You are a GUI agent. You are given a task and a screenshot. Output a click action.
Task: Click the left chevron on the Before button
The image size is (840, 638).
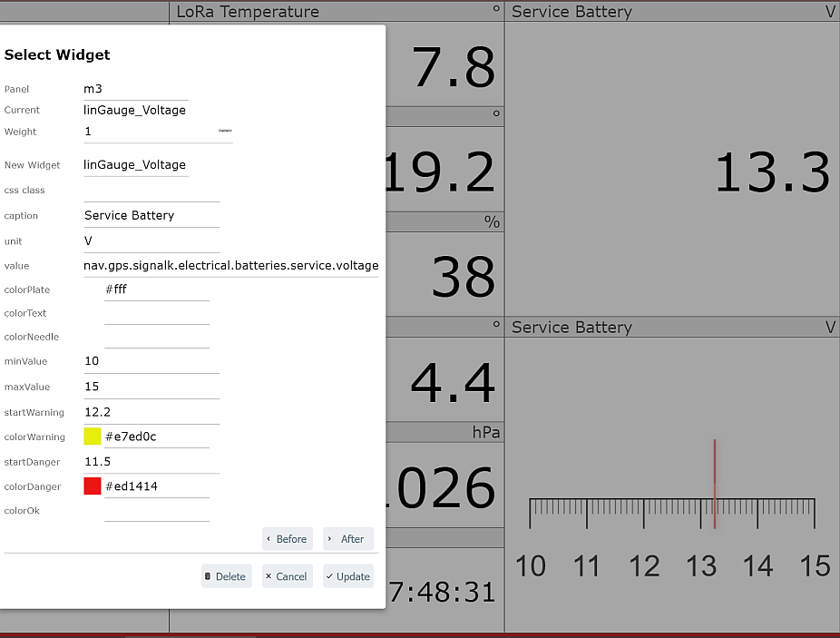coord(269,538)
